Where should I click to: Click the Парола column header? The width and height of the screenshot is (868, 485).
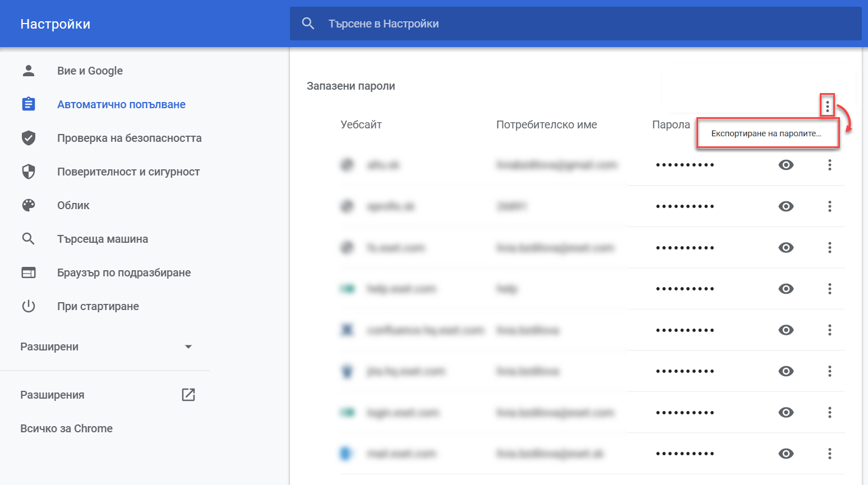[671, 124]
